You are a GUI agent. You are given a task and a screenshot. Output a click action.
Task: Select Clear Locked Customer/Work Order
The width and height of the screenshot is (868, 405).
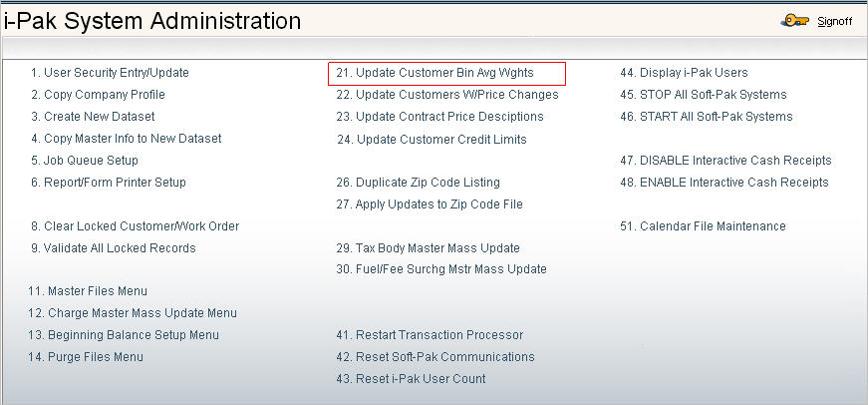point(135,226)
